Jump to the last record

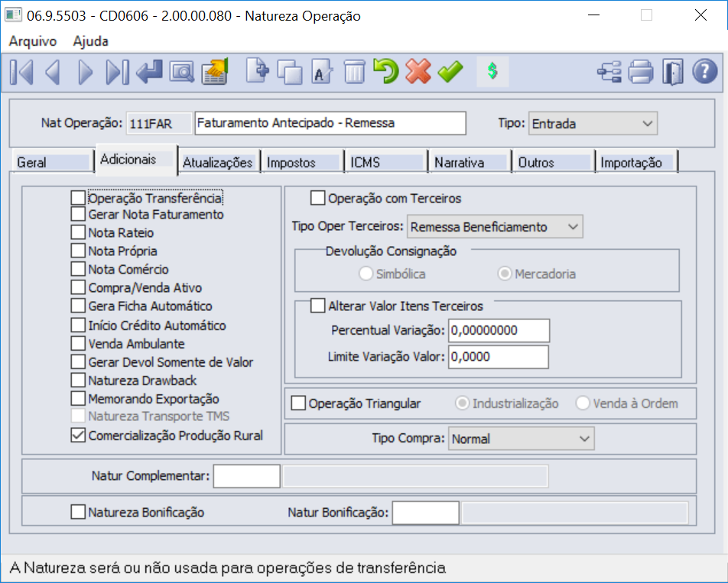(117, 72)
